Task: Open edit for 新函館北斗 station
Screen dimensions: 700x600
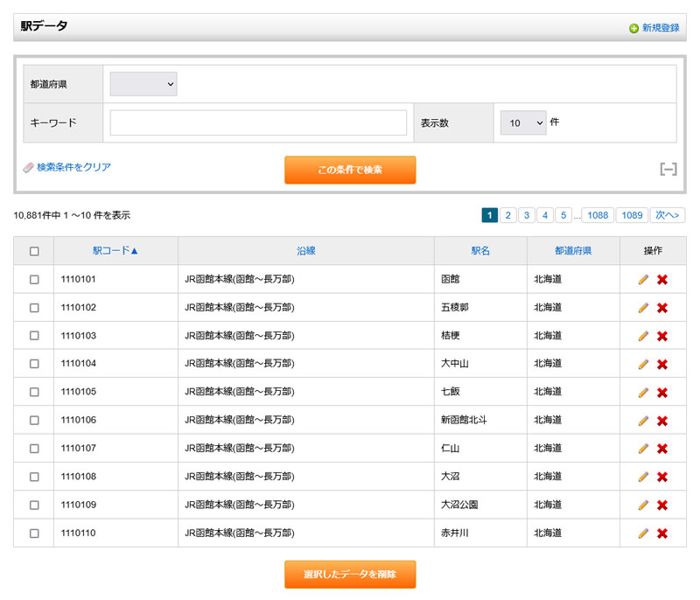Action: pyautogui.click(x=643, y=421)
